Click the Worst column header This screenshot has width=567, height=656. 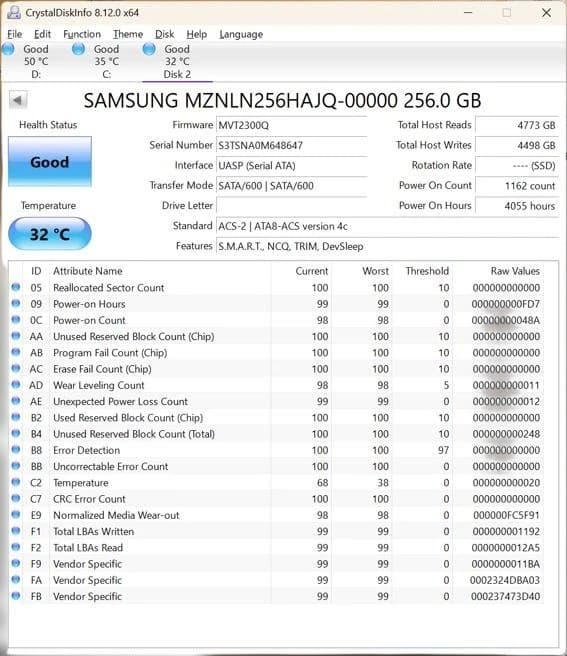point(375,271)
